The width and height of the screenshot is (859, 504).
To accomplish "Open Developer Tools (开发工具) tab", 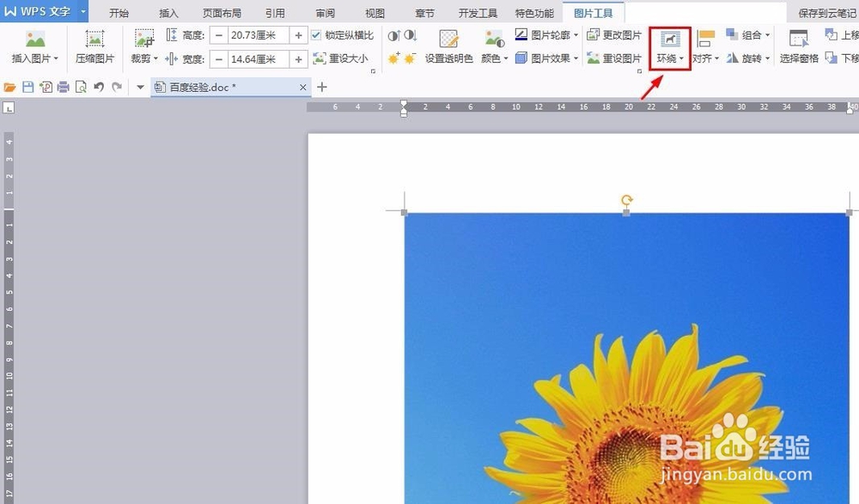I will pos(478,13).
